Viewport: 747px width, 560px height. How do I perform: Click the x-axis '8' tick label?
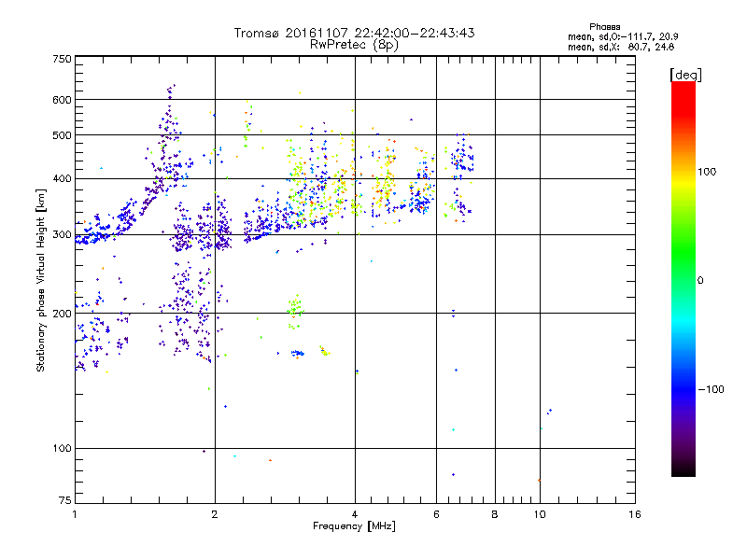point(495,514)
